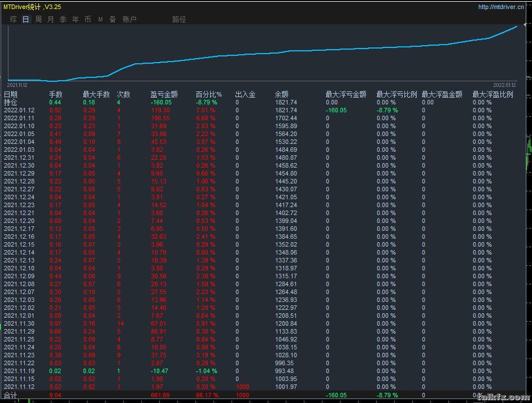Screen dimensions: 532x403
Task: Click the 余额 column header
Action: coord(282,94)
